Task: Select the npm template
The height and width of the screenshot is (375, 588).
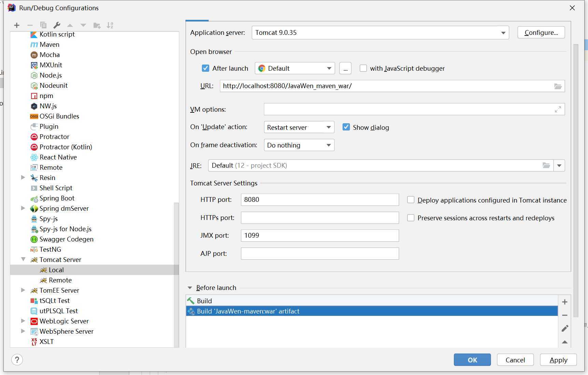Action: click(46, 96)
